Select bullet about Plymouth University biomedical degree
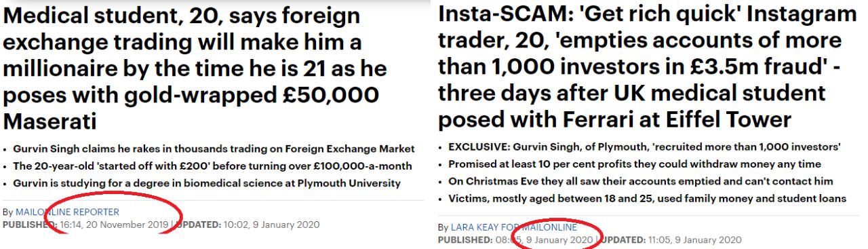This screenshot has height=249, width=868. [203, 183]
